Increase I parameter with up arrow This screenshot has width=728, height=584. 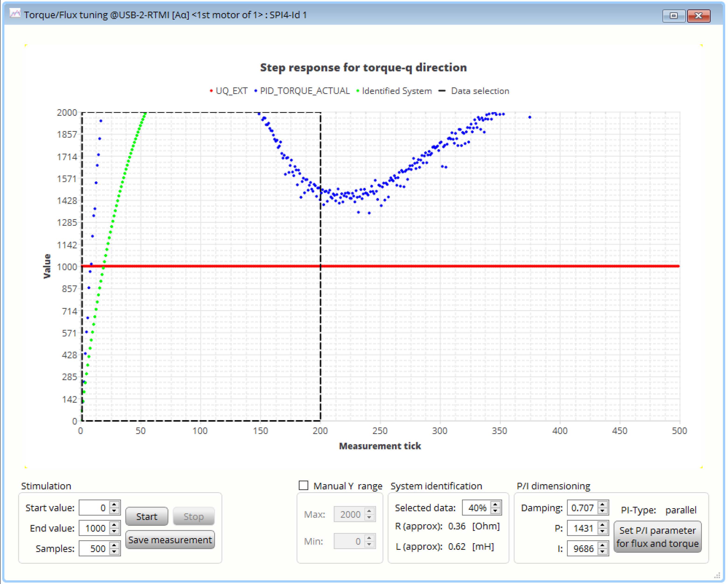[603, 545]
